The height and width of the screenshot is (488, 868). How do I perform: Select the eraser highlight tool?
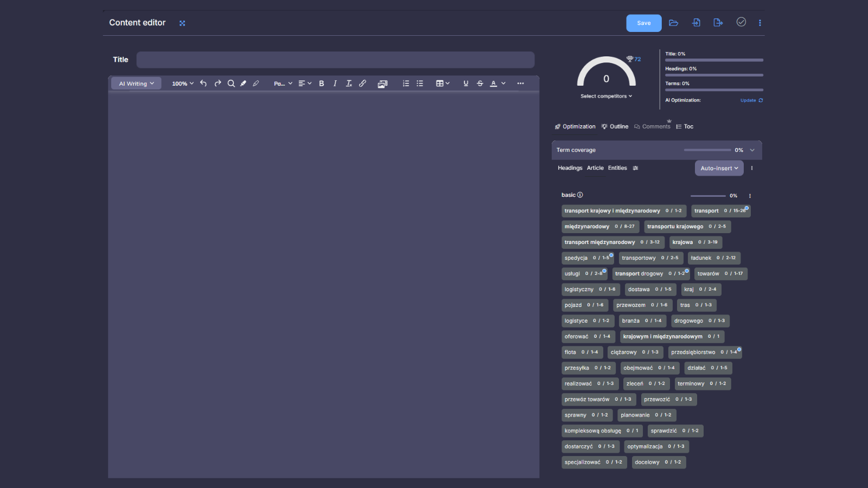(x=256, y=84)
